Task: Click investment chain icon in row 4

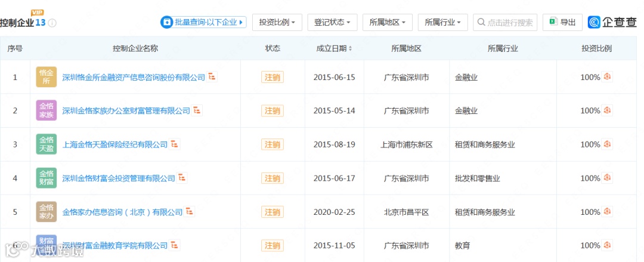Action: (x=607, y=178)
